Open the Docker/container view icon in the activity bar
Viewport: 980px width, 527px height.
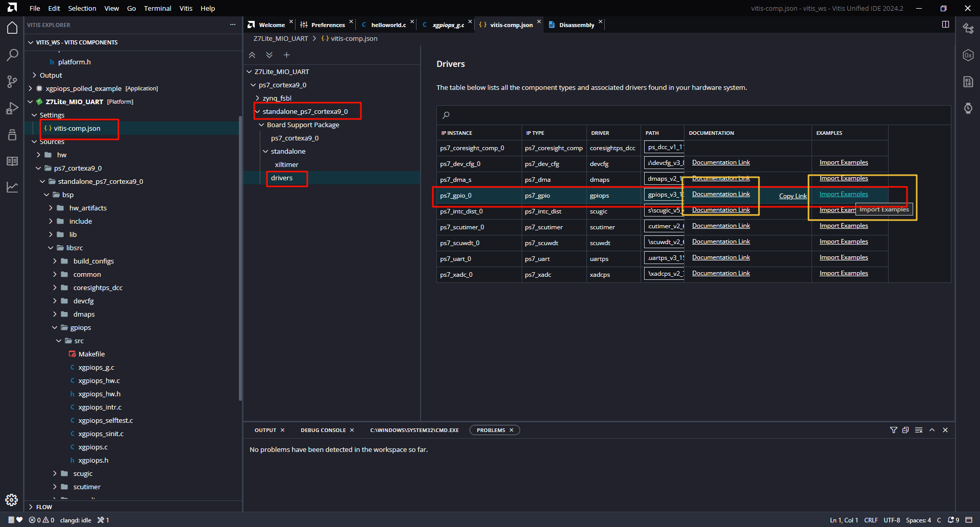[x=12, y=134]
